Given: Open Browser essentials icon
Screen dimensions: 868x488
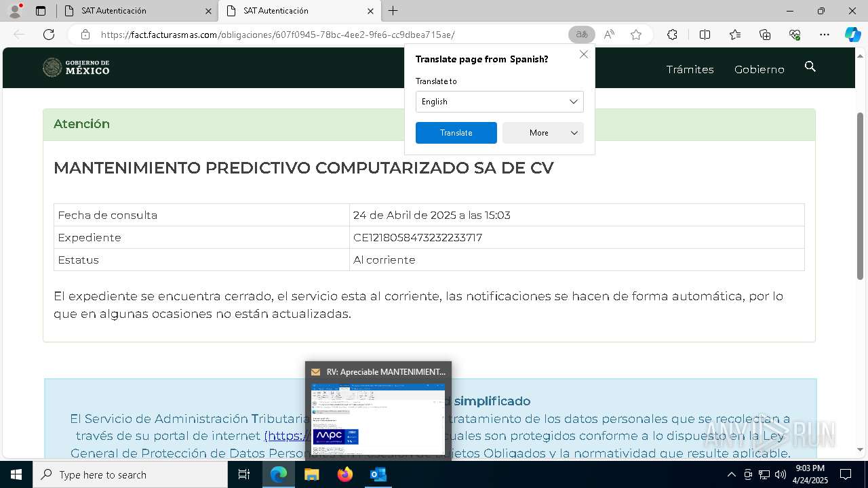Looking at the screenshot, I should pos(795,35).
